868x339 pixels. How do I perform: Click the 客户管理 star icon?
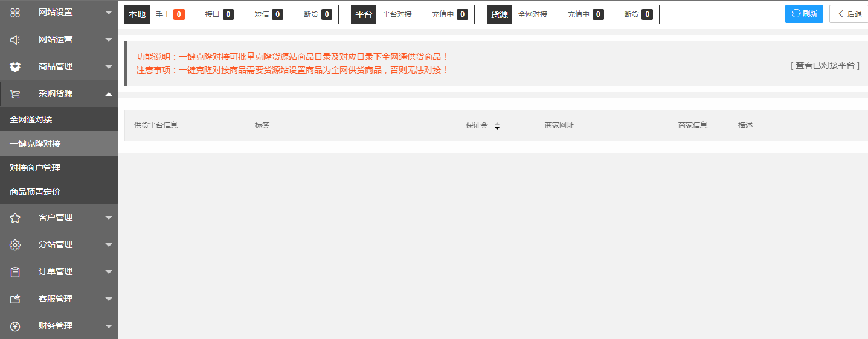(x=15, y=218)
